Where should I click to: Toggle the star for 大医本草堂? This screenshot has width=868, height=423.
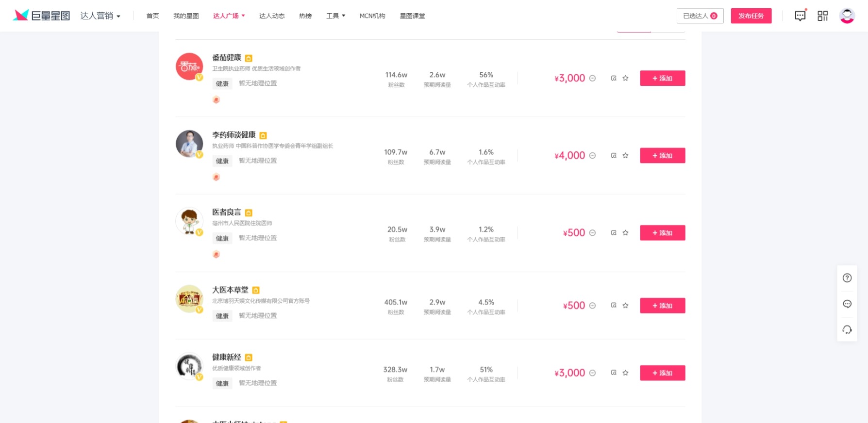625,305
